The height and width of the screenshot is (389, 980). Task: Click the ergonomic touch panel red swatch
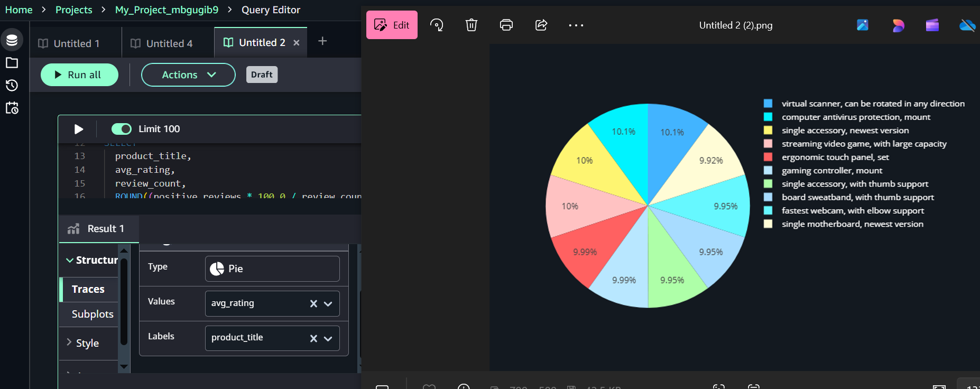click(768, 157)
